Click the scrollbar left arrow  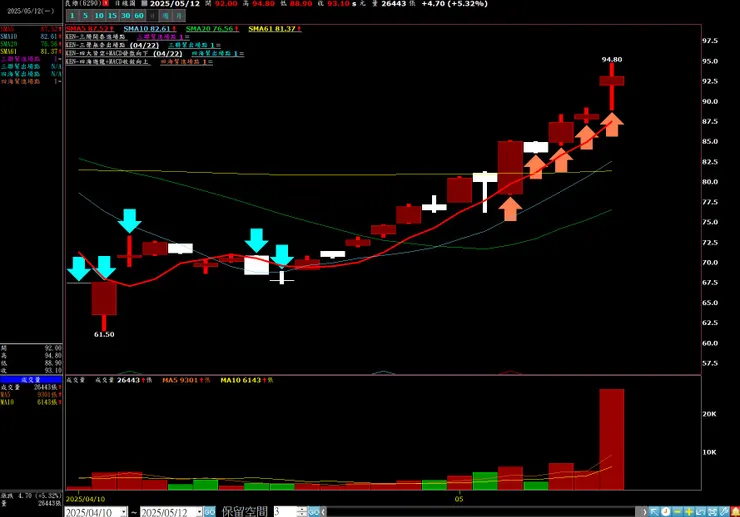tap(324, 512)
